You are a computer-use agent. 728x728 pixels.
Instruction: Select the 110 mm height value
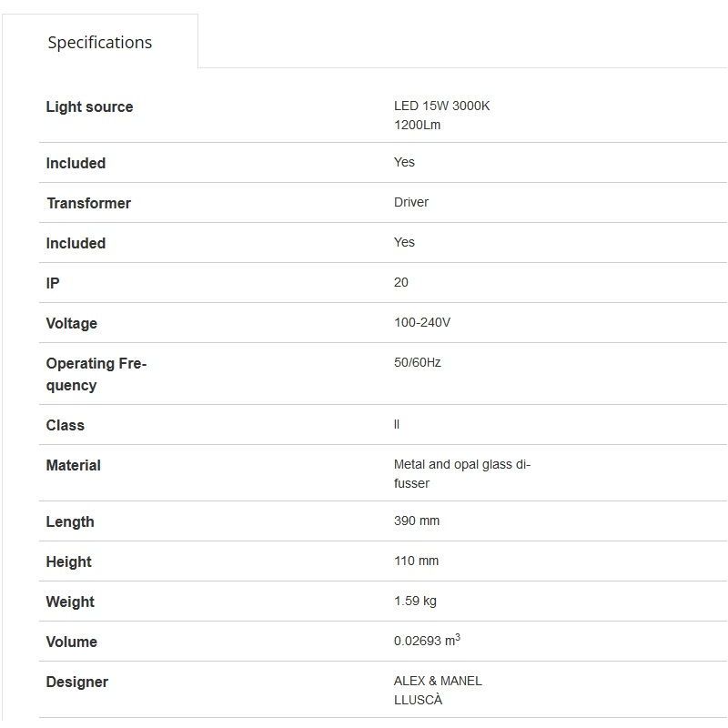pos(416,561)
